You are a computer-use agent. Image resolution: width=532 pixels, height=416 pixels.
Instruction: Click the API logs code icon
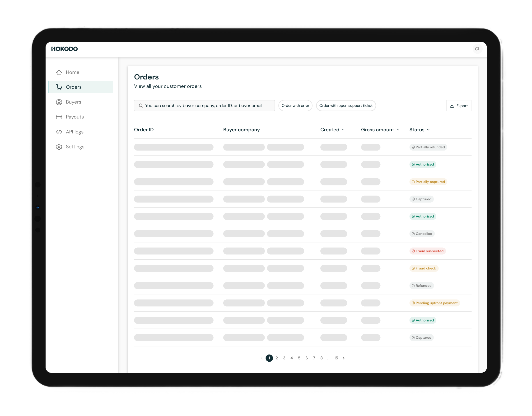tap(59, 132)
